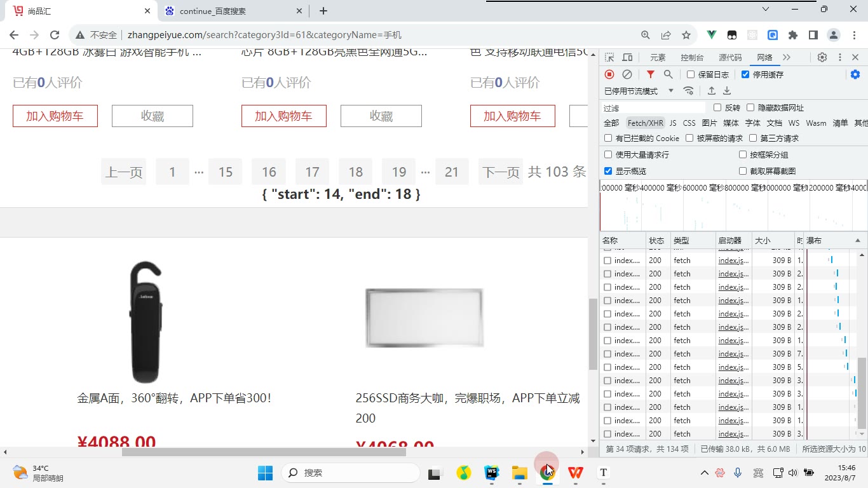Image resolution: width=868 pixels, height=488 pixels.
Task: Open the 已停用节流模式 throttling dropdown
Action: pos(639,91)
